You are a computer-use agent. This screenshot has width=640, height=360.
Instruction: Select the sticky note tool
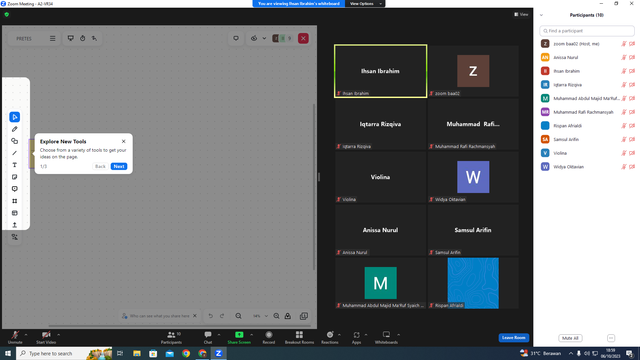pos(15,177)
